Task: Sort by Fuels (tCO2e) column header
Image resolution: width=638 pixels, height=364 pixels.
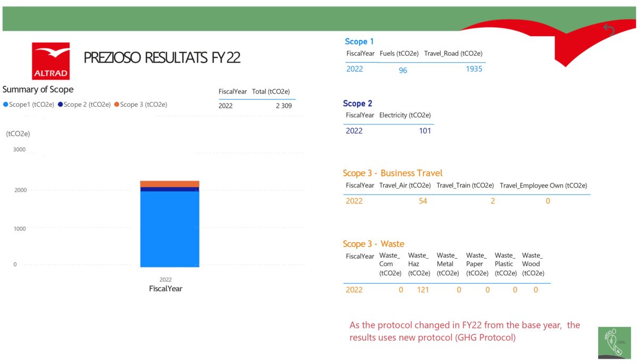Action: (399, 54)
